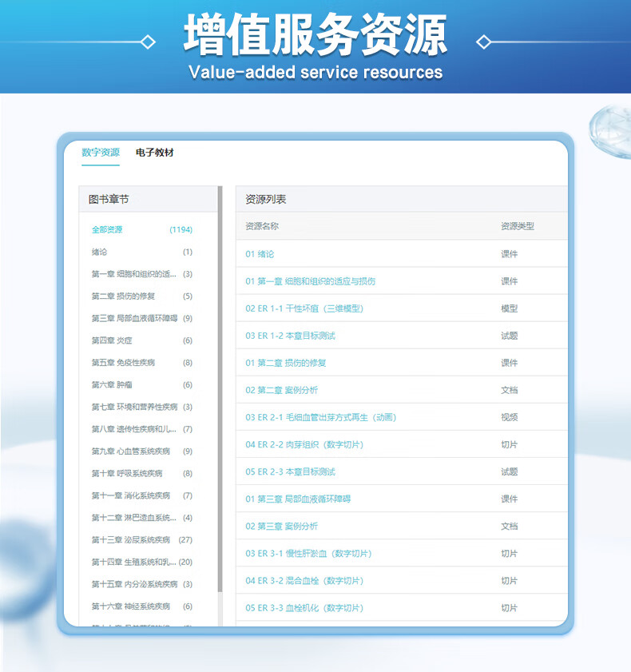Play 03 ER 2-1 毛细血管 animation video

[x=320, y=417]
